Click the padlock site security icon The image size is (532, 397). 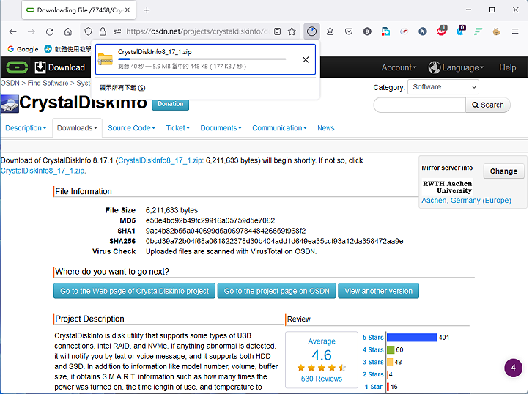point(103,31)
